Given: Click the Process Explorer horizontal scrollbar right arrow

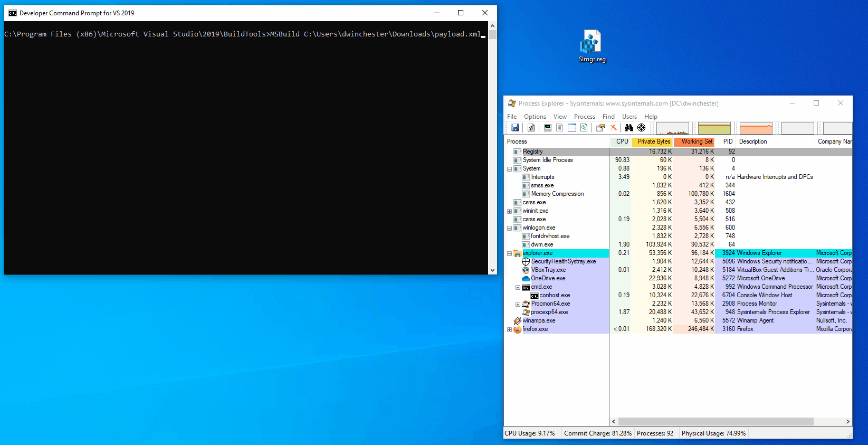Looking at the screenshot, I should point(847,421).
